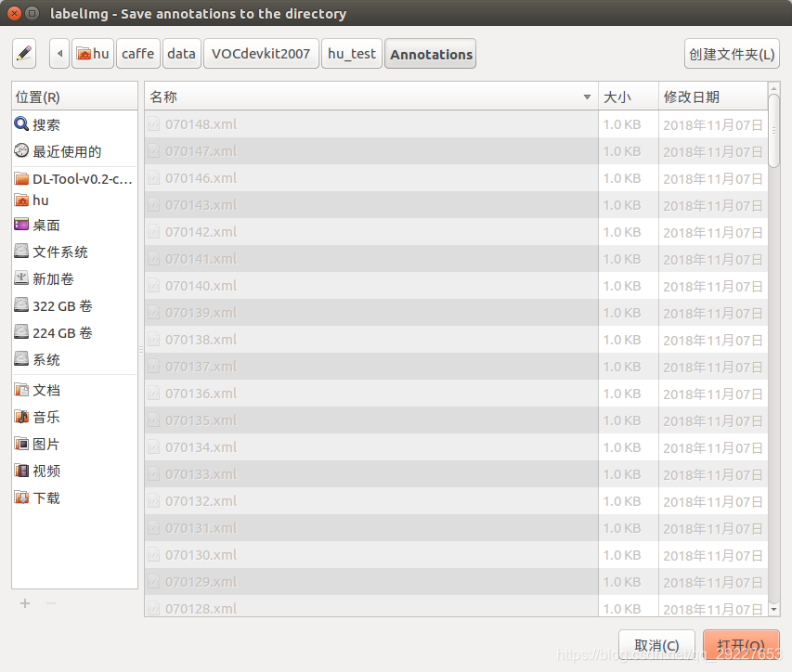This screenshot has height=672, width=792.
Task: Click the Open 打开(O) button
Action: pyautogui.click(x=741, y=645)
